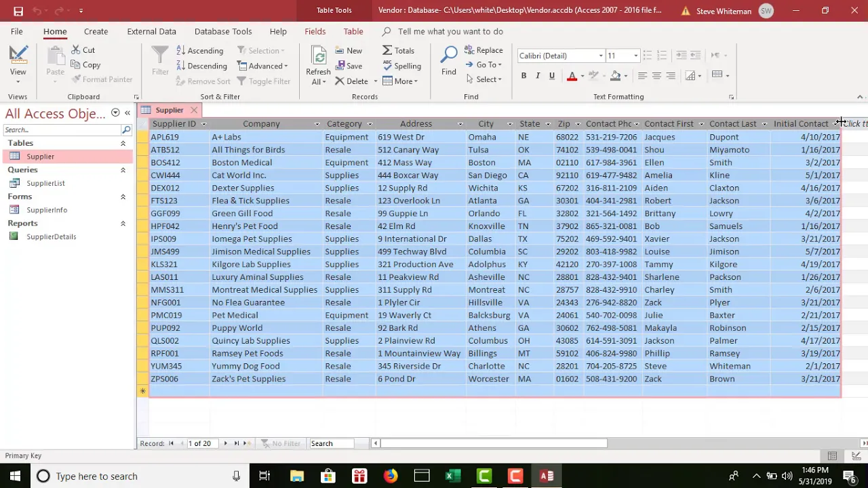
Task: Open alternate row color button
Action: [x=717, y=75]
